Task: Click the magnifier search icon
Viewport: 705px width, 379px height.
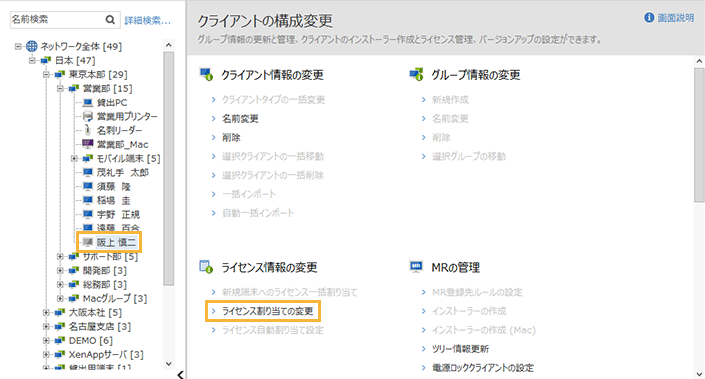Action: [x=110, y=19]
